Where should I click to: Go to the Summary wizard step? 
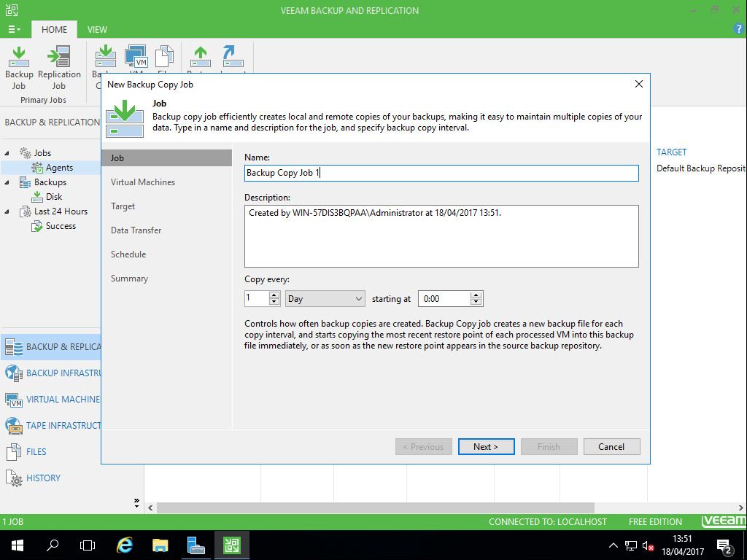(x=130, y=279)
